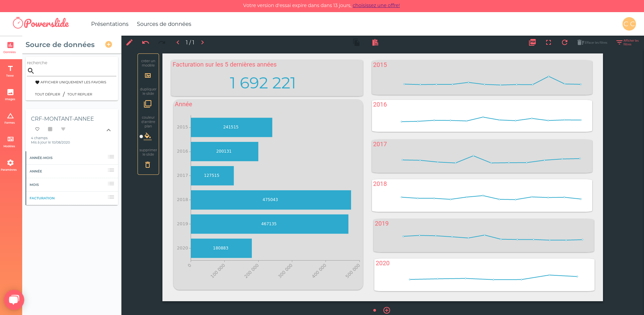The width and height of the screenshot is (644, 315).
Task: Refresh the slide data
Action: pyautogui.click(x=565, y=42)
